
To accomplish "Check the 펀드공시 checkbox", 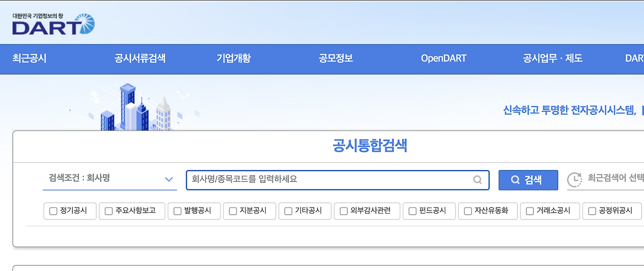I will pyautogui.click(x=413, y=211).
